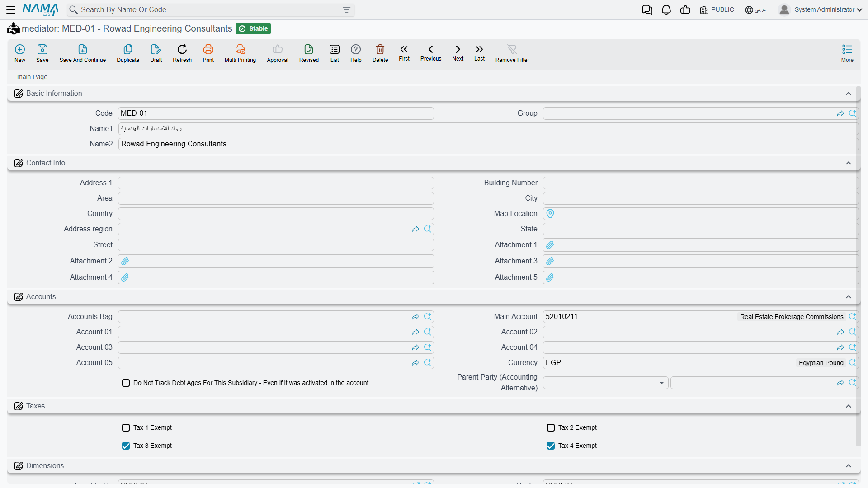Delete this mediator record
The height and width of the screenshot is (488, 868).
pos(380,53)
